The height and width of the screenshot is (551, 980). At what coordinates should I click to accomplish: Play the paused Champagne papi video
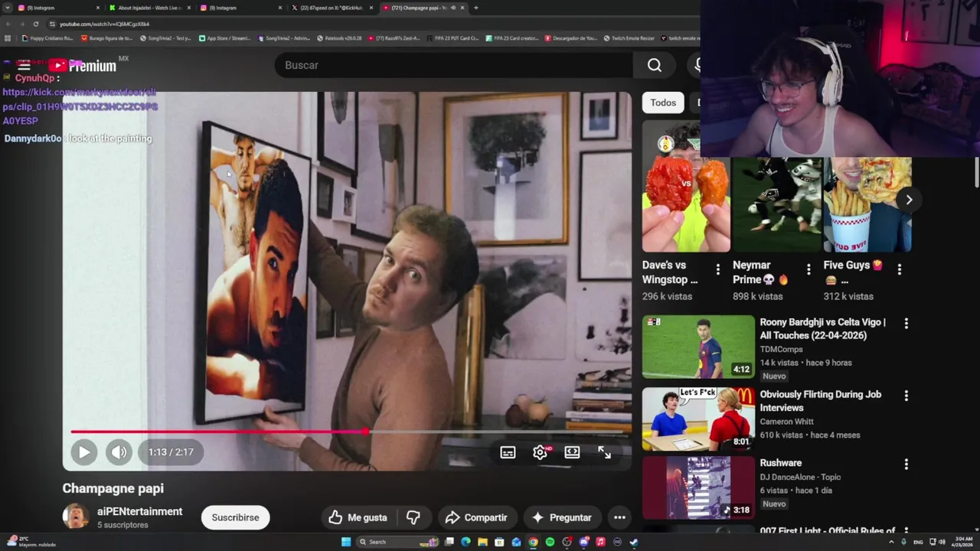coord(84,452)
